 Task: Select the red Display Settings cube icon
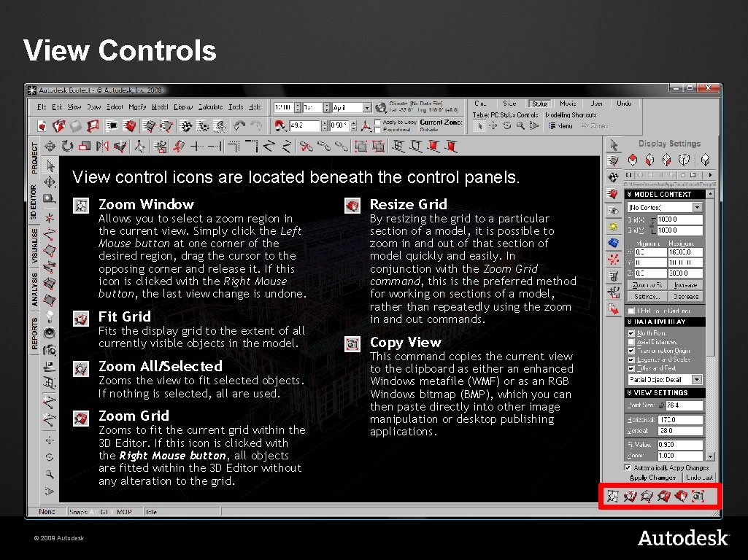(632, 160)
